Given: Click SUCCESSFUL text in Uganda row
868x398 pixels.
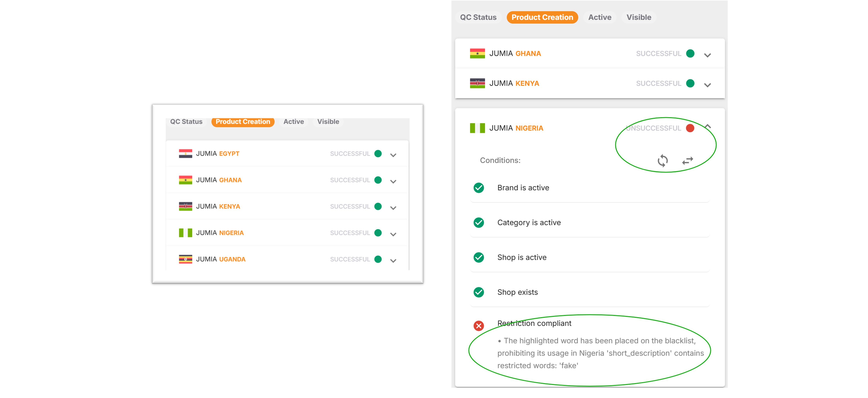Looking at the screenshot, I should tap(350, 259).
